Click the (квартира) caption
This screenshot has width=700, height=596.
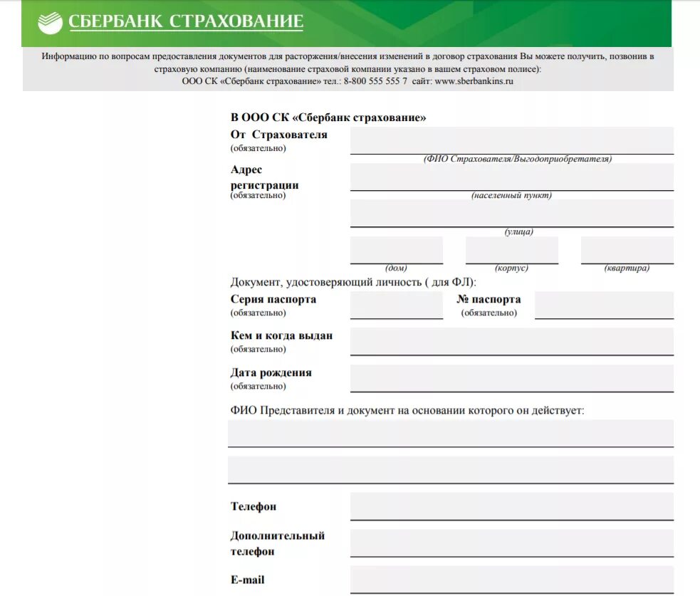pos(627,268)
